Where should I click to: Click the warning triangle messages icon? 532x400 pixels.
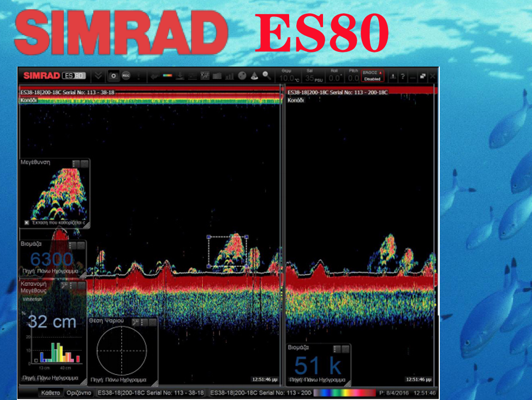(x=392, y=77)
